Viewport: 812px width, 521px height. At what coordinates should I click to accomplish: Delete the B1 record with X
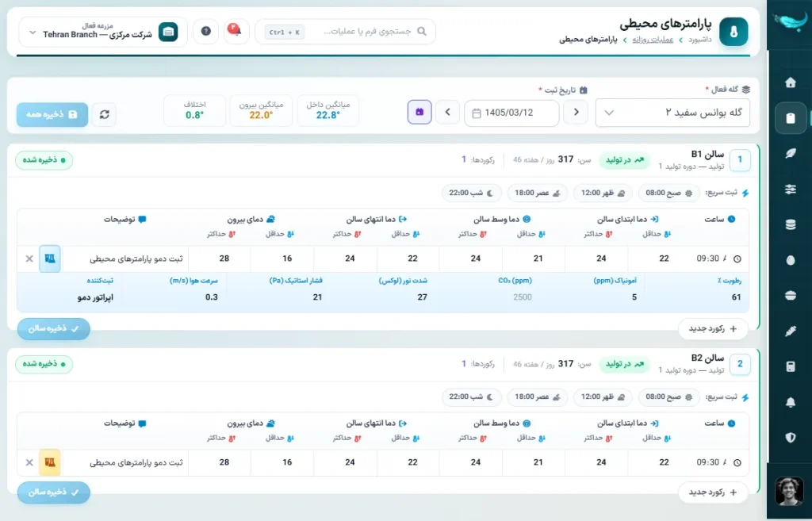click(29, 259)
